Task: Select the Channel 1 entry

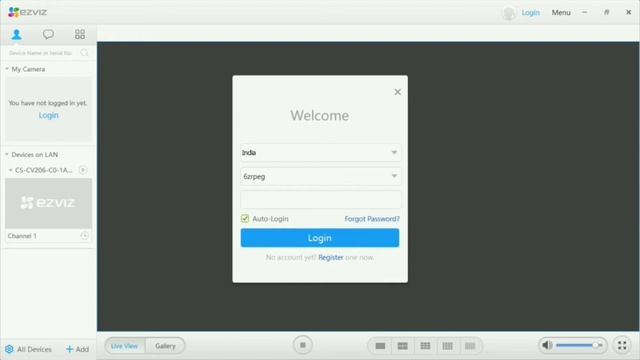Action: pos(48,236)
